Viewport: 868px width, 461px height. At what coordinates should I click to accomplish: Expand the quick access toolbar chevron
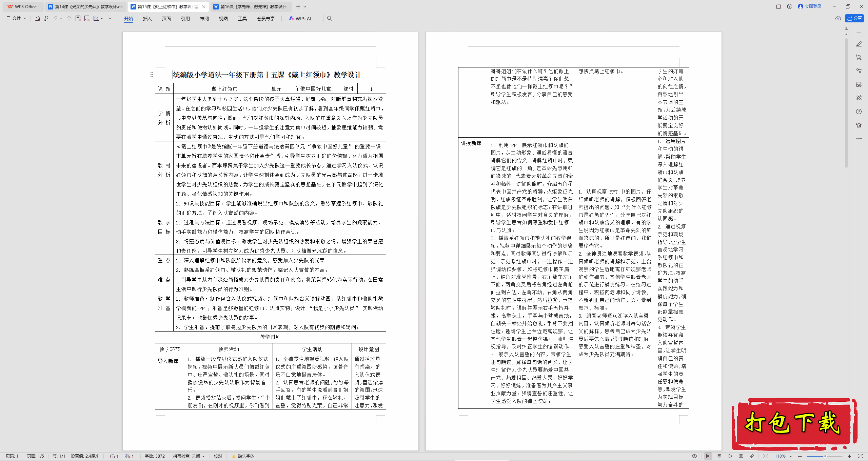(110, 18)
